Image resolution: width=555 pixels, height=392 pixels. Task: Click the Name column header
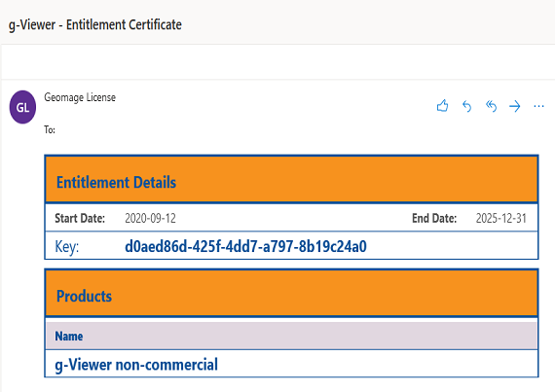click(x=69, y=336)
